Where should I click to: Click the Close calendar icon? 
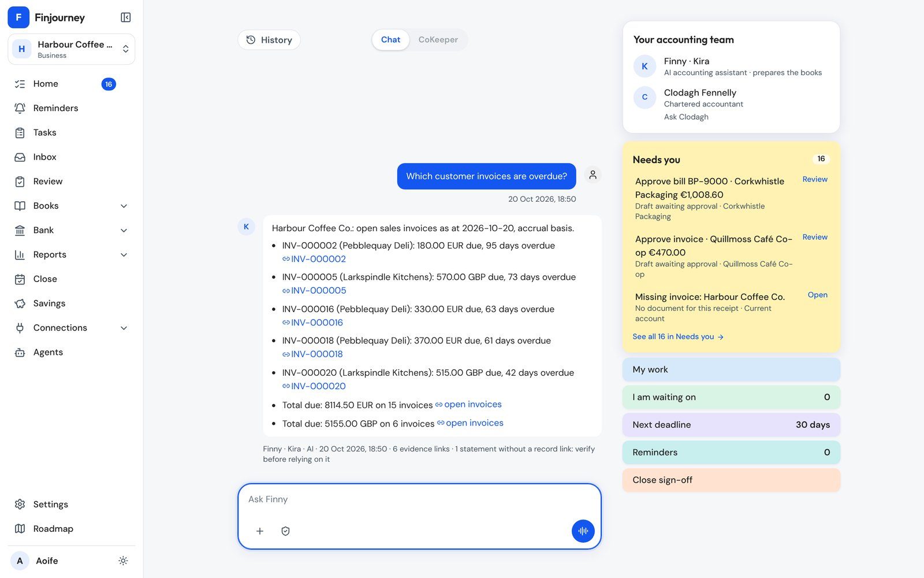20,279
